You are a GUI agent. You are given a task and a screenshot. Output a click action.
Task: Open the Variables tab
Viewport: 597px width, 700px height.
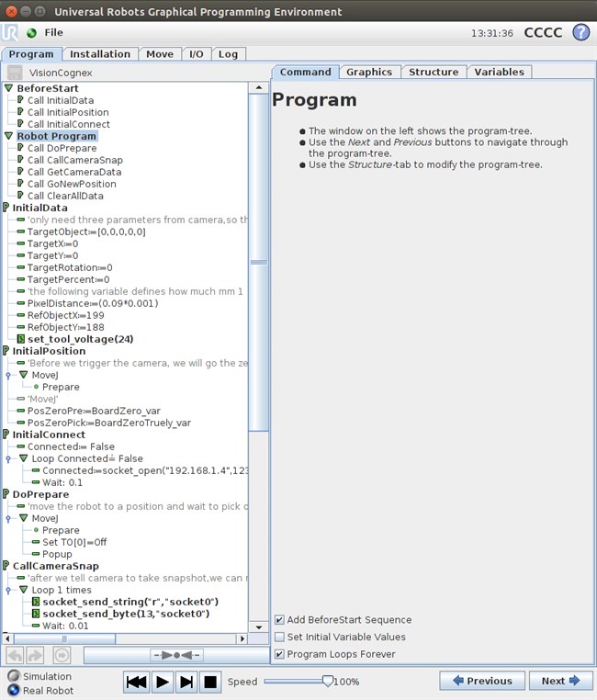click(499, 72)
